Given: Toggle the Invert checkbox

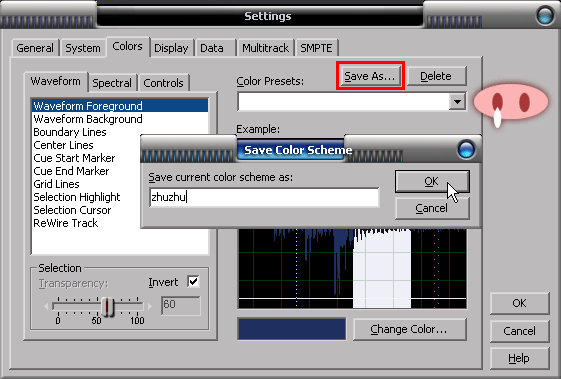Looking at the screenshot, I should point(193,282).
